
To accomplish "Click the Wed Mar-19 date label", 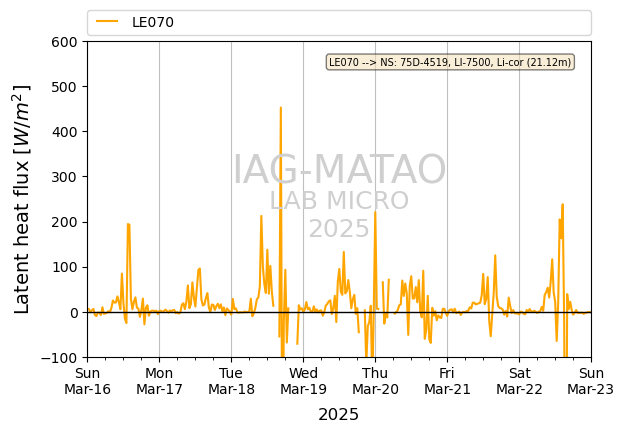I will [303, 381].
